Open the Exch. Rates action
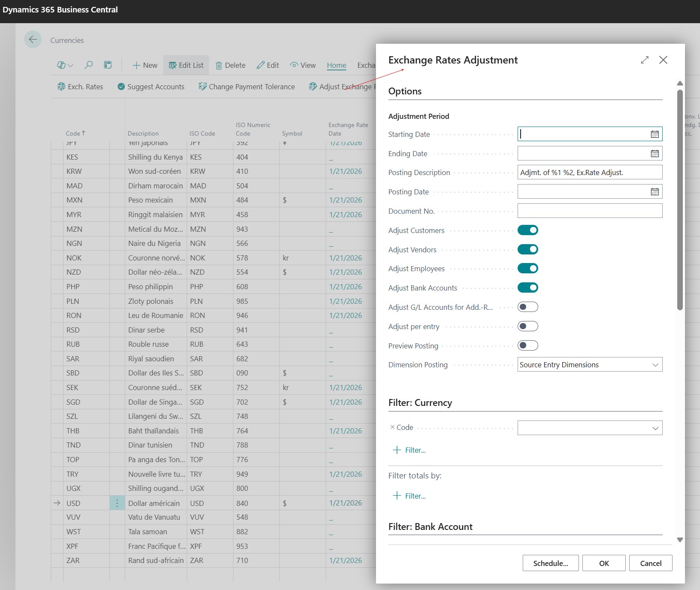The width and height of the screenshot is (700, 590). 80,87
